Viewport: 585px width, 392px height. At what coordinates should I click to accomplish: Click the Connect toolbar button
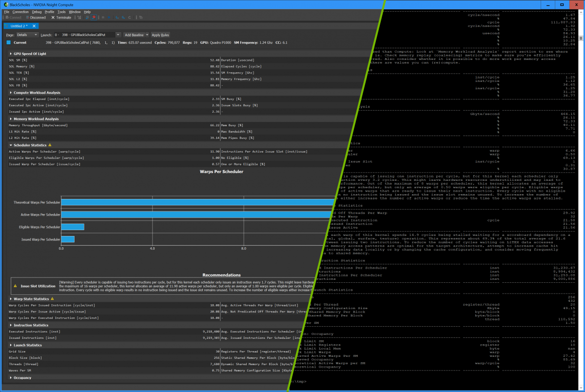[13, 18]
